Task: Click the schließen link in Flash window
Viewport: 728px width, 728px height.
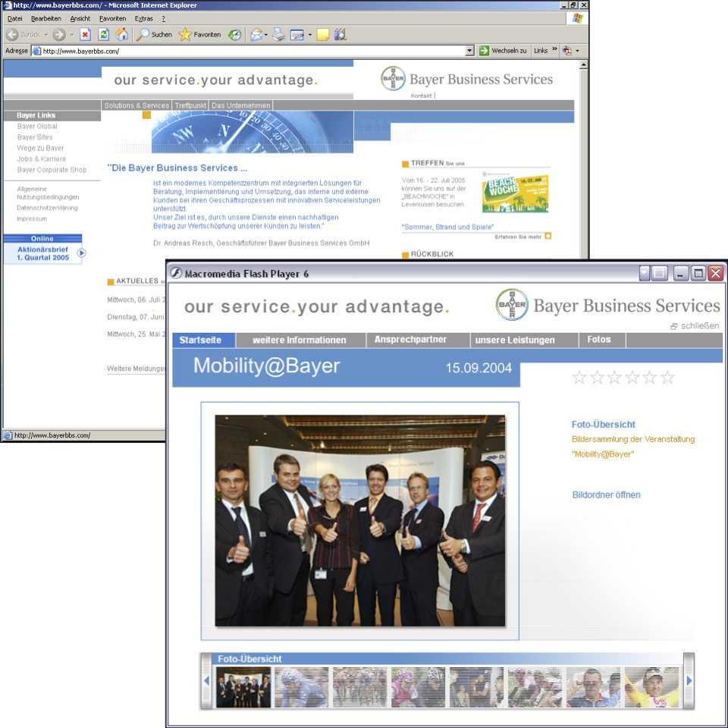Action: [x=695, y=326]
